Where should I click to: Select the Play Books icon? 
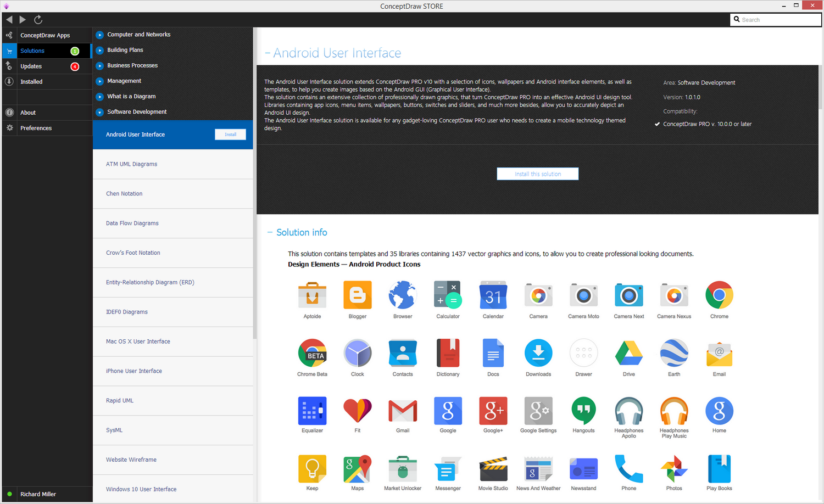[x=719, y=469]
